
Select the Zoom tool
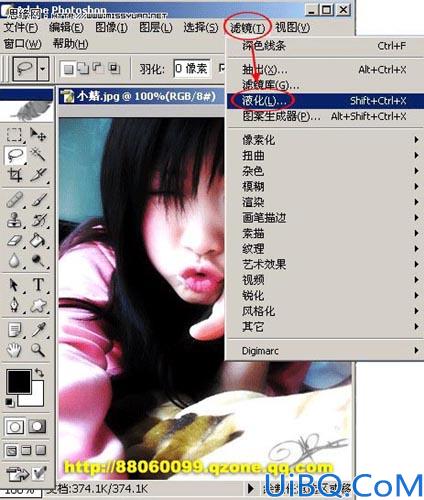[x=38, y=350]
